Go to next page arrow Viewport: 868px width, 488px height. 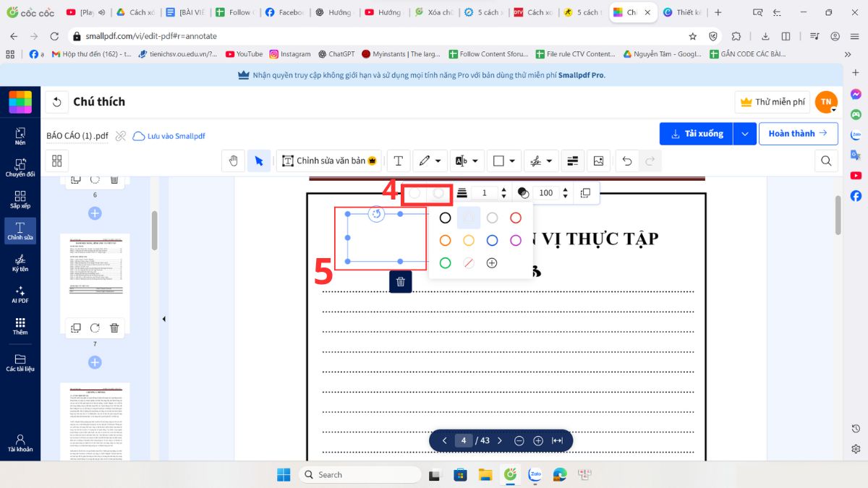coord(500,440)
